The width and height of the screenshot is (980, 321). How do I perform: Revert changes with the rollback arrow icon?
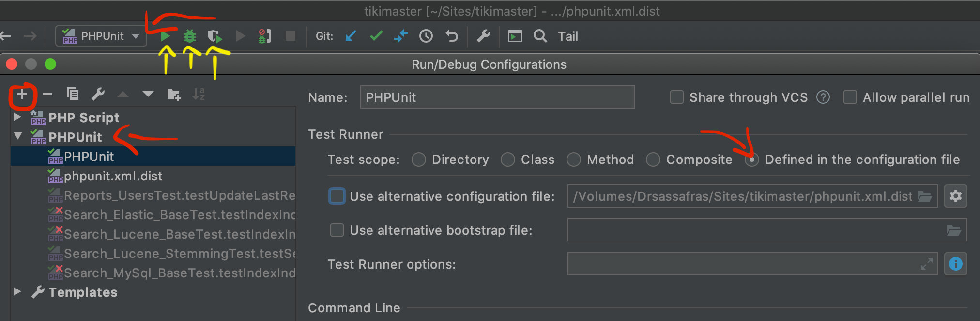click(x=452, y=36)
